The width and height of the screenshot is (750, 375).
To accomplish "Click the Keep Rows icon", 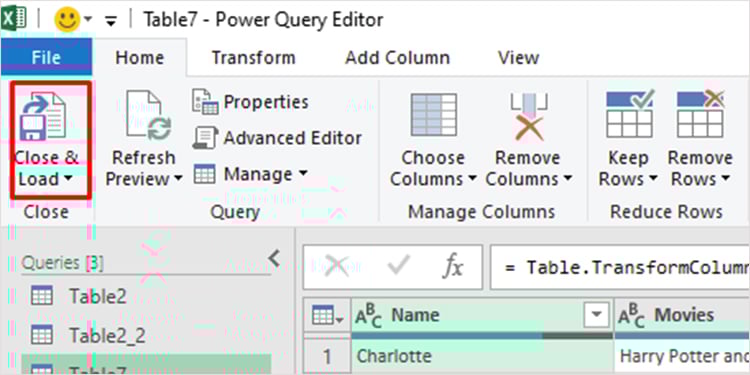I will pos(629,115).
